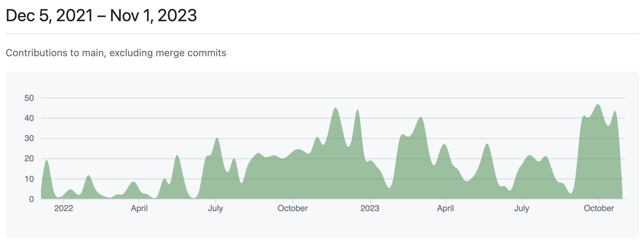
Task: Click the 0 y-axis label
Action: [31, 199]
